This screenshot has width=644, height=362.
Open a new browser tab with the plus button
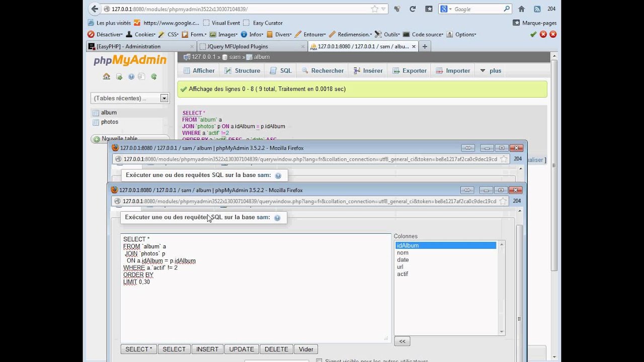[x=425, y=46]
